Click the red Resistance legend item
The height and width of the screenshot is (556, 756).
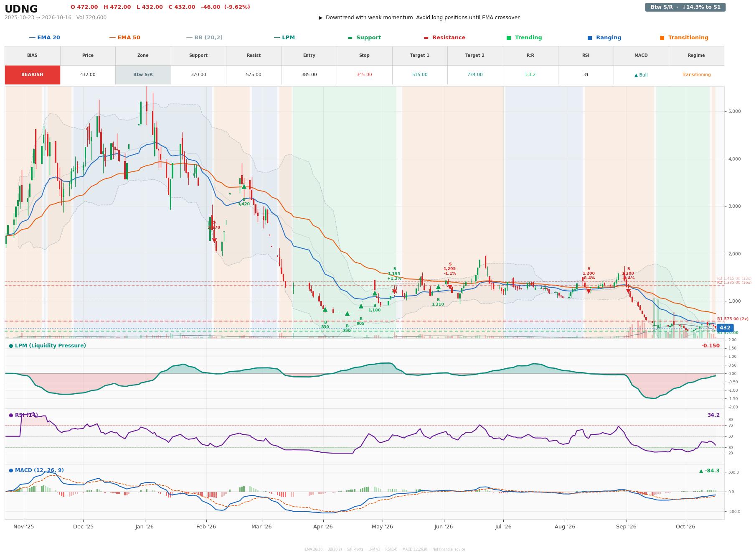(444, 38)
